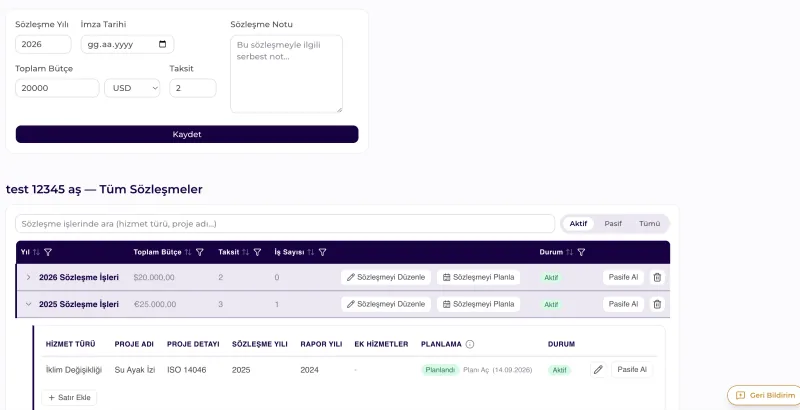800x410 pixels.
Task: Expand the 2026 Sözleşme İşleri row
Action: point(29,277)
